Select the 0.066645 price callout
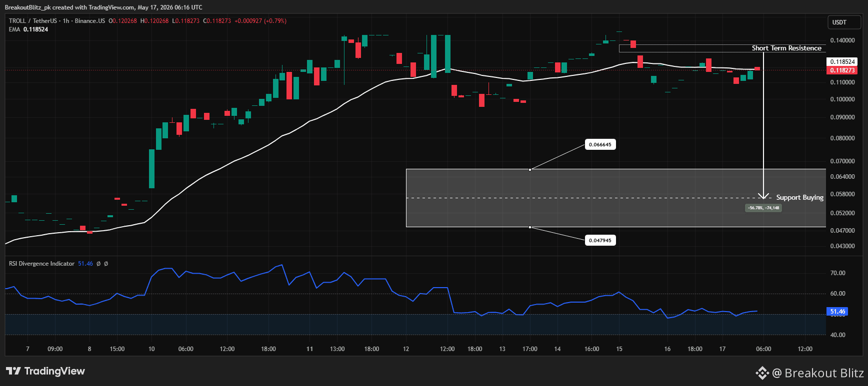This screenshot has width=868, height=386. (x=600, y=144)
